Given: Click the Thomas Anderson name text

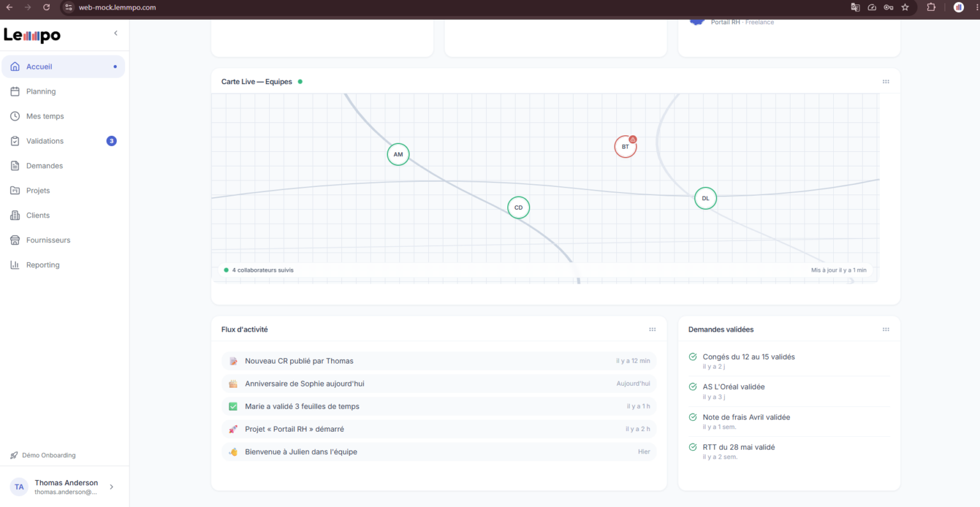Looking at the screenshot, I should click(66, 483).
